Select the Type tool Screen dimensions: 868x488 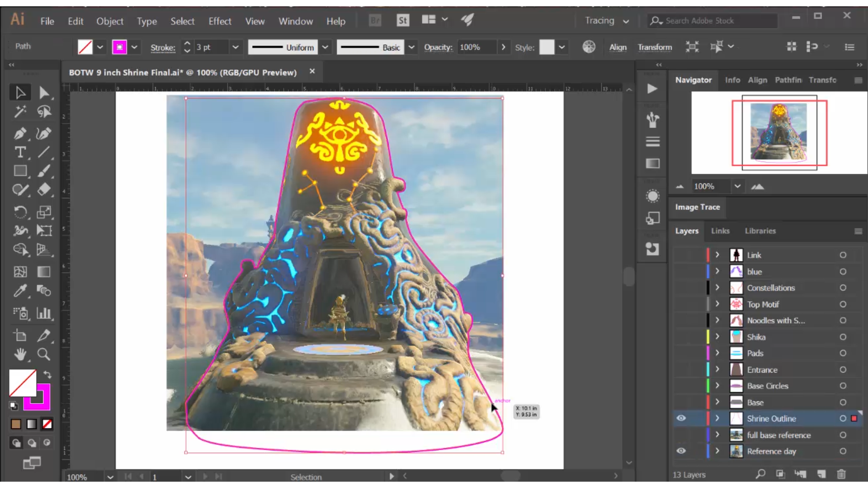pyautogui.click(x=20, y=153)
